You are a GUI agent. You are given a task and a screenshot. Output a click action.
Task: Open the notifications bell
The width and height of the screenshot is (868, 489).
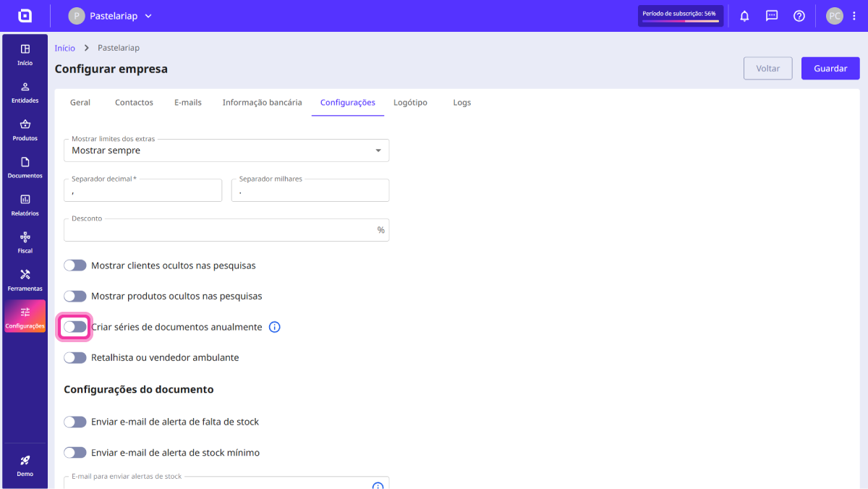[744, 16]
